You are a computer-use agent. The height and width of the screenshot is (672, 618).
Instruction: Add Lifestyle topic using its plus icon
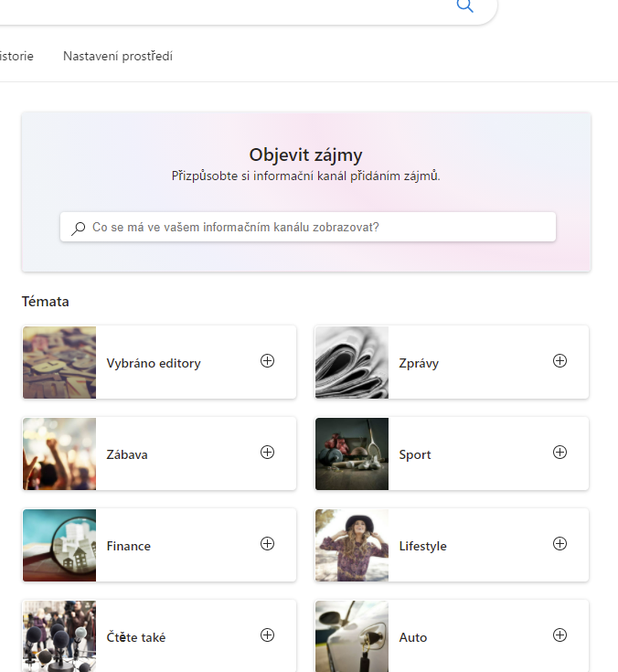[559, 544]
